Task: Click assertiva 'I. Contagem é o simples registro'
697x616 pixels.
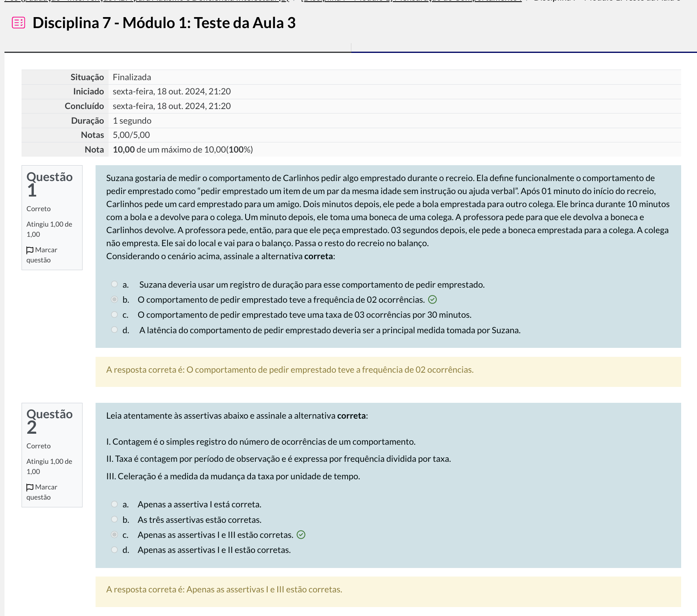Action: pos(261,442)
